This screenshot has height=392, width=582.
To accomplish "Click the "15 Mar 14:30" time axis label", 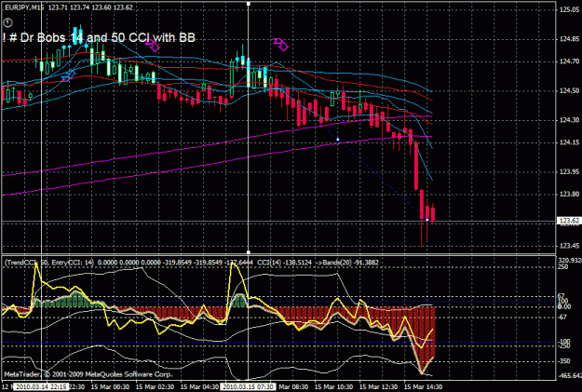I will pyautogui.click(x=423, y=386).
